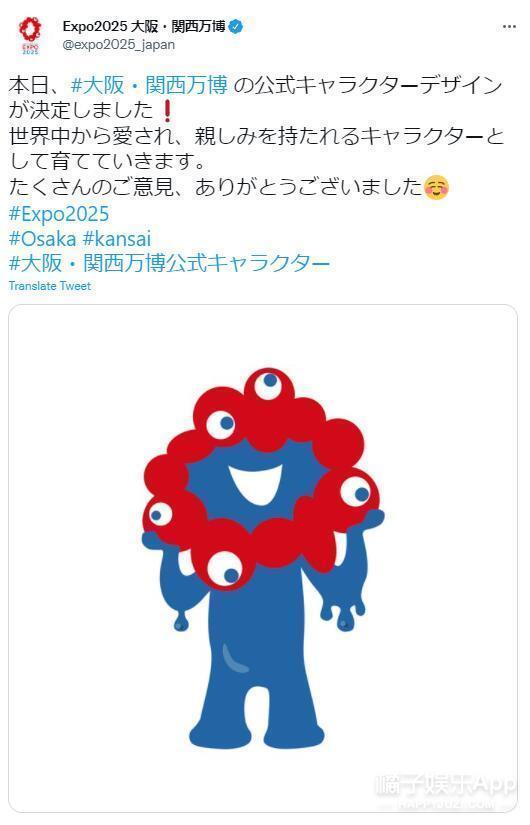Open the mascot character image
Screen dimensions: 530x825
263,558
